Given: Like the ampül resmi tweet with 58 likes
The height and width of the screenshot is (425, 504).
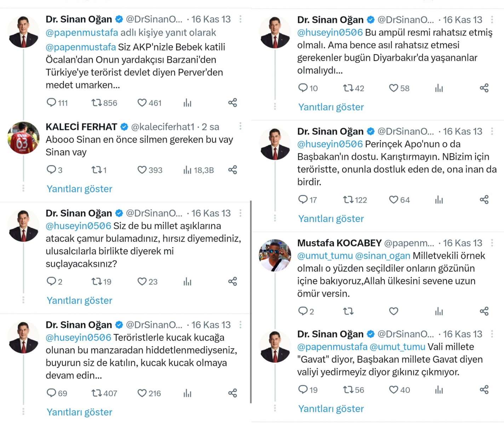Looking at the screenshot, I should 394,88.
